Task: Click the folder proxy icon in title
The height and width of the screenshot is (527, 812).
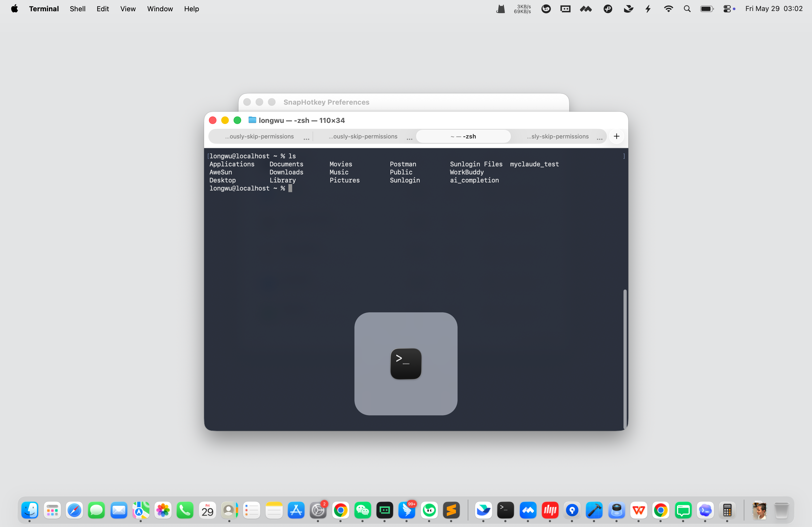Action: tap(252, 120)
